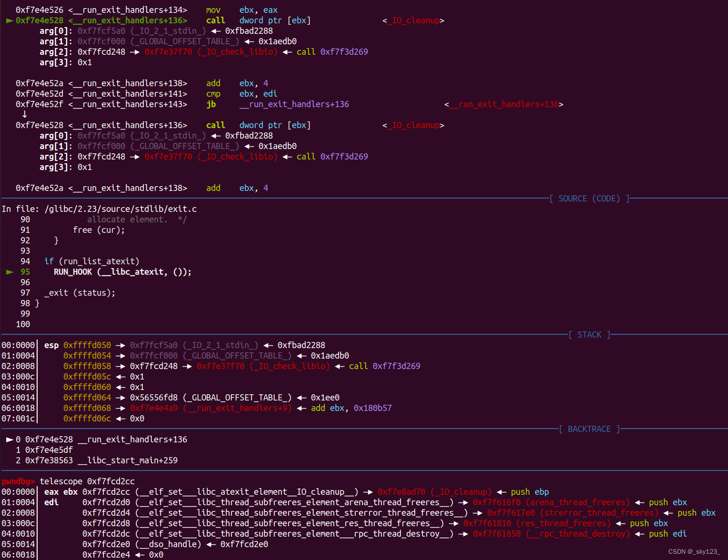
Task: Click the esp register label in the stack
Action: [x=51, y=345]
